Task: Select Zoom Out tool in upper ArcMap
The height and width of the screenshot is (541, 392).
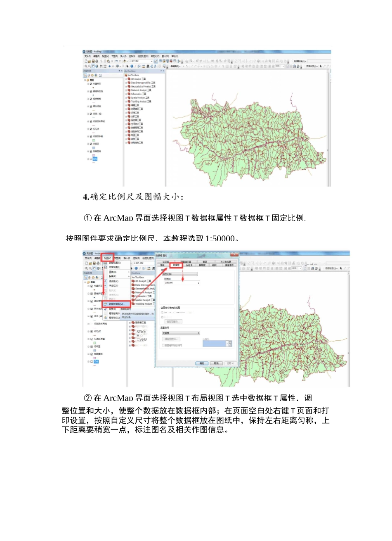Action: click(x=90, y=66)
